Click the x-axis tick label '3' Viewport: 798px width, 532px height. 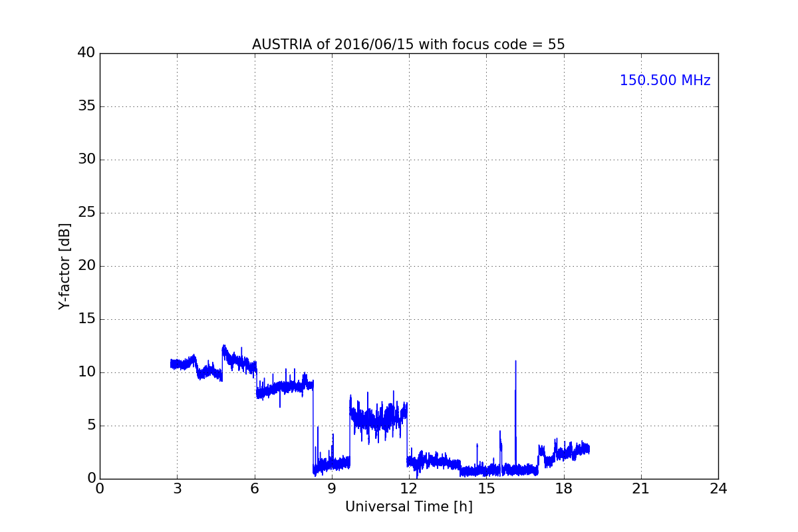click(177, 489)
